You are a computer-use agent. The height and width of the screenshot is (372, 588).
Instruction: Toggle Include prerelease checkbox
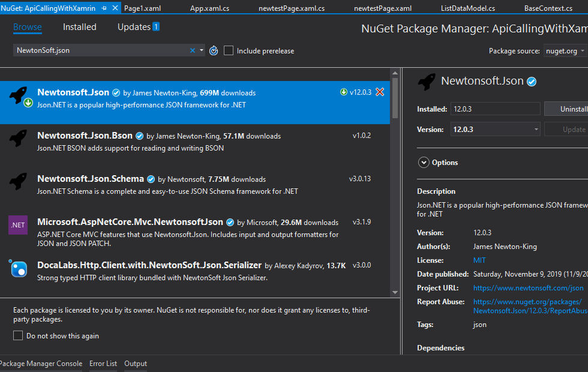[229, 50]
